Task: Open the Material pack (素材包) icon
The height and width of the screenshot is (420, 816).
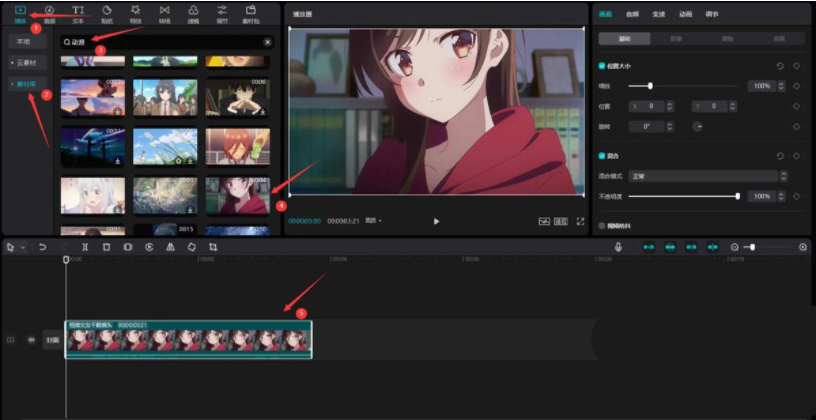Action: (x=251, y=10)
